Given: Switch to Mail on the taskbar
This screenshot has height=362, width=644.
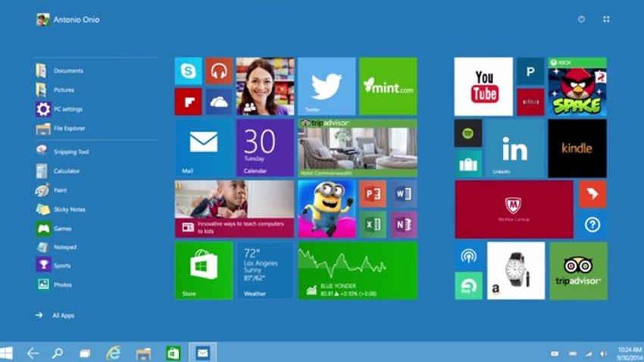Looking at the screenshot, I should [x=202, y=353].
